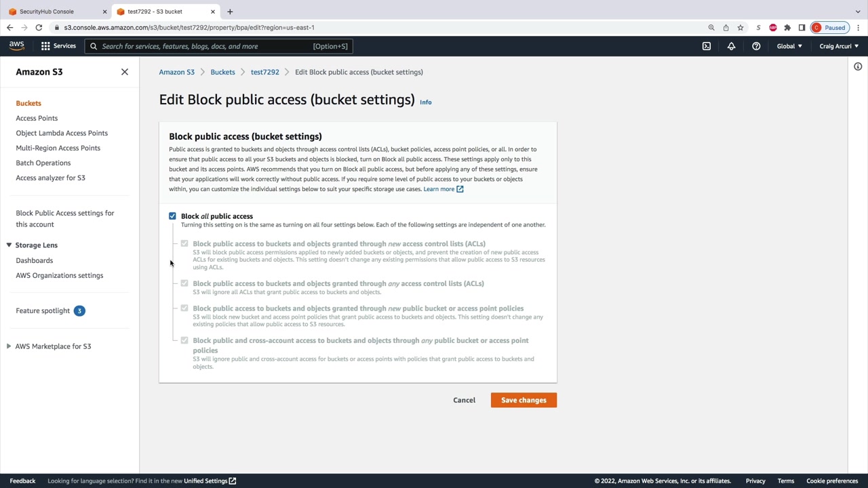This screenshot has width=868, height=488.
Task: Click the zoom magnifier icon in address bar
Action: tap(711, 28)
